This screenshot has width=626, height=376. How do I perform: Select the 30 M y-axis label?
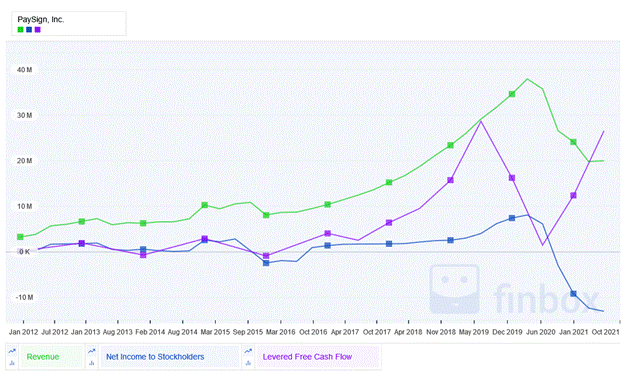(x=25, y=115)
